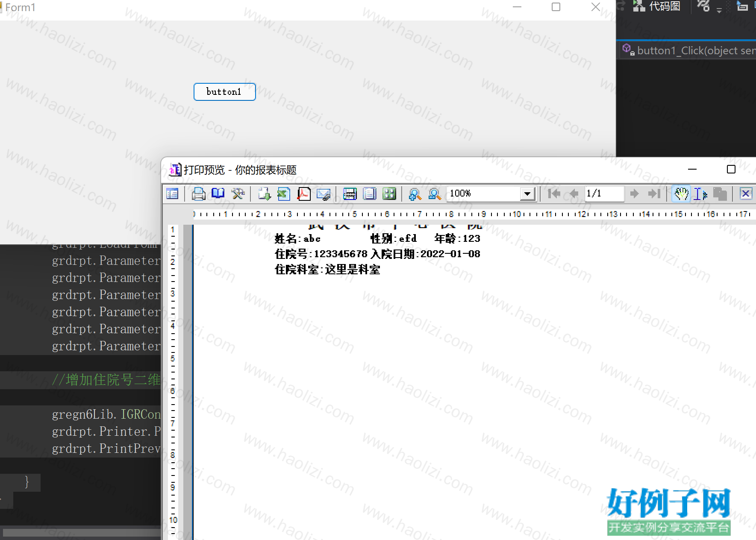Open the button1_Click member dropdown

tap(688, 50)
